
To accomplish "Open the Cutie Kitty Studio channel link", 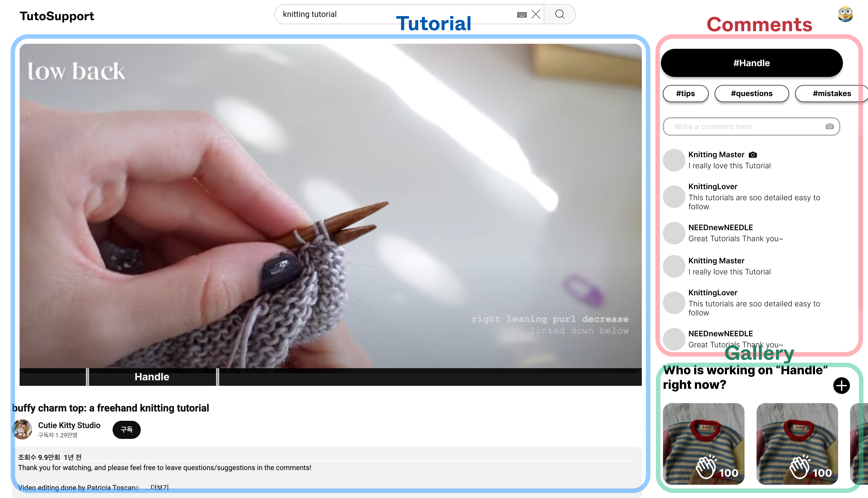I will [x=69, y=425].
